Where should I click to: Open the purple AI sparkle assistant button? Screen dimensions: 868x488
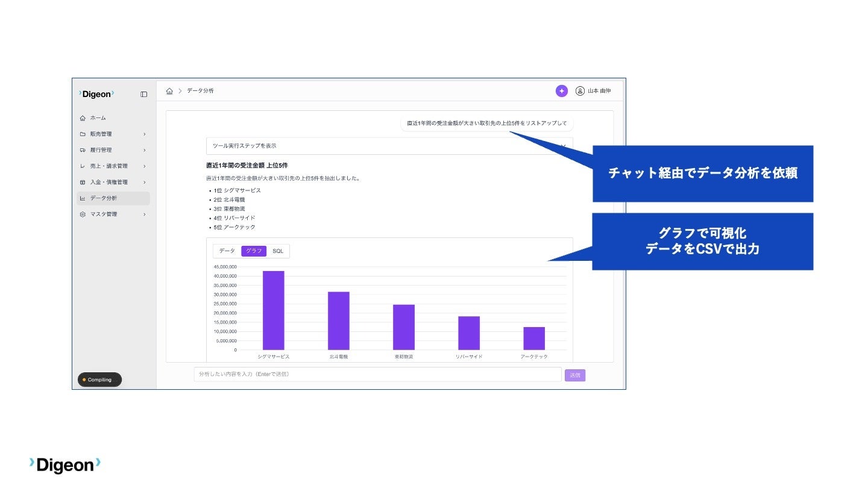pyautogui.click(x=562, y=91)
